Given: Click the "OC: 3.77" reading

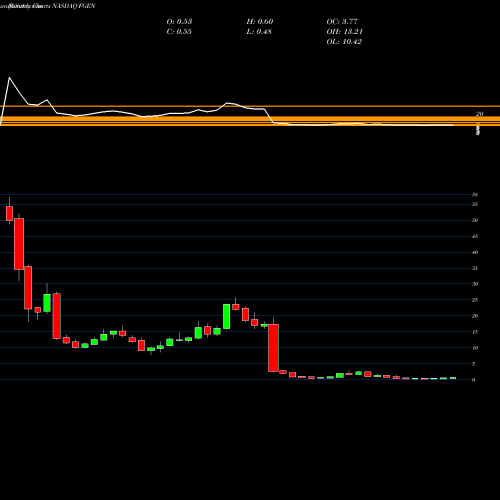Looking at the screenshot, I should tap(342, 21).
